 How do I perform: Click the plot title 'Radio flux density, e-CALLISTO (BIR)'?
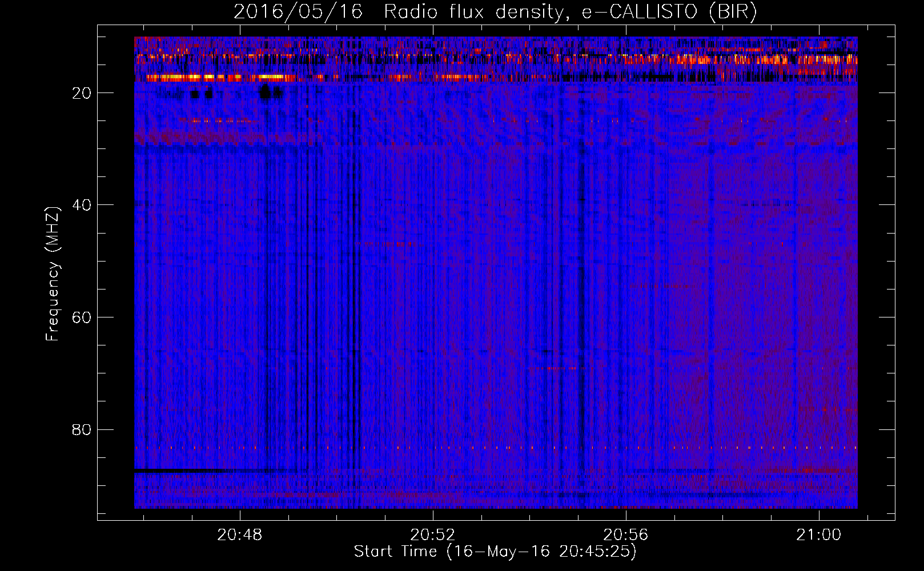570,12
